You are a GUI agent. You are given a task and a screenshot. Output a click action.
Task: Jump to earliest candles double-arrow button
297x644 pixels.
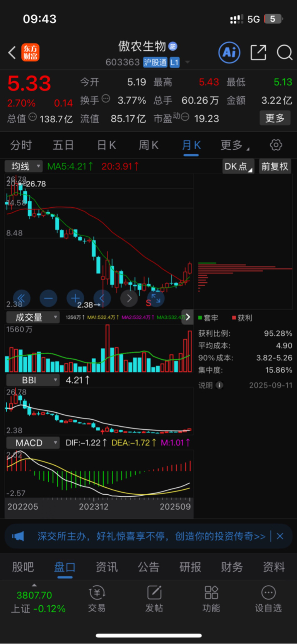22,298
